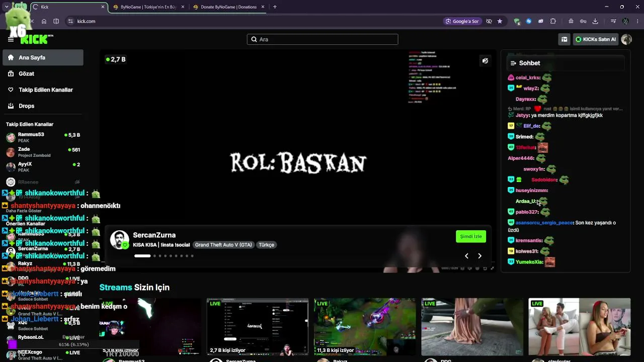Viewport: 644px width, 362px height.
Task: Click SercanZurna avatar in featured banner
Action: pos(120,240)
